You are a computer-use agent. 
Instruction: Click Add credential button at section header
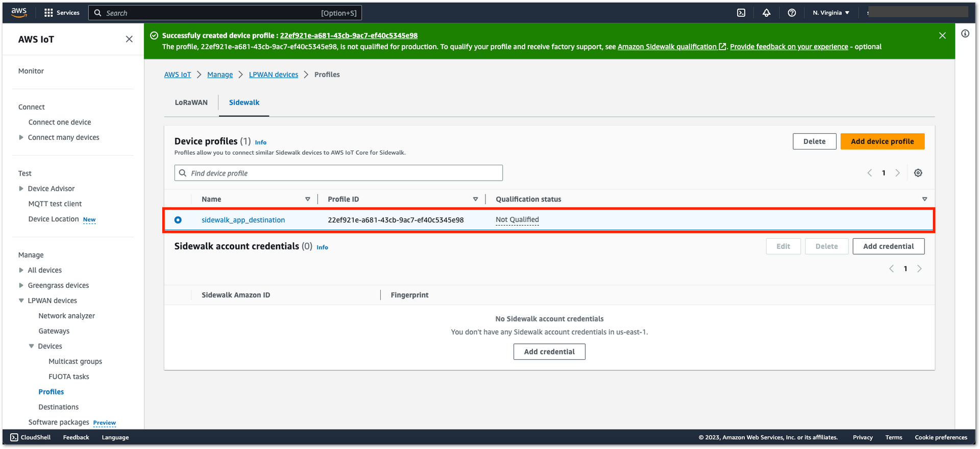click(x=889, y=246)
